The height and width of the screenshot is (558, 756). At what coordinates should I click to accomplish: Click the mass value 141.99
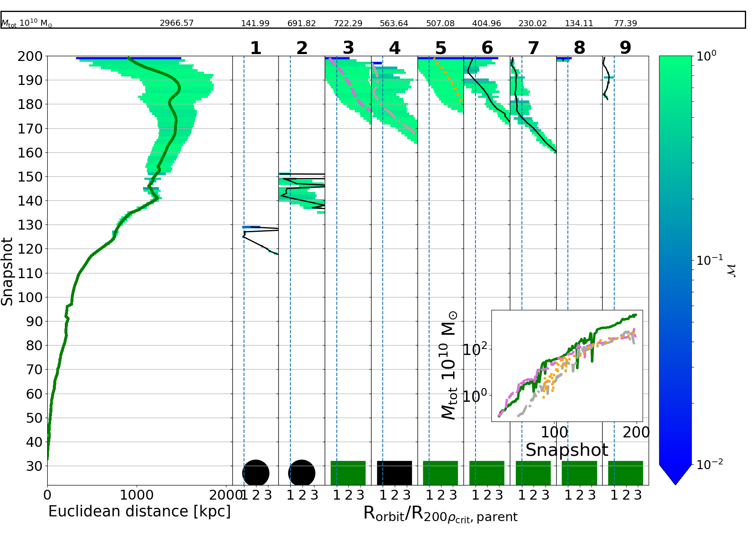pyautogui.click(x=255, y=23)
